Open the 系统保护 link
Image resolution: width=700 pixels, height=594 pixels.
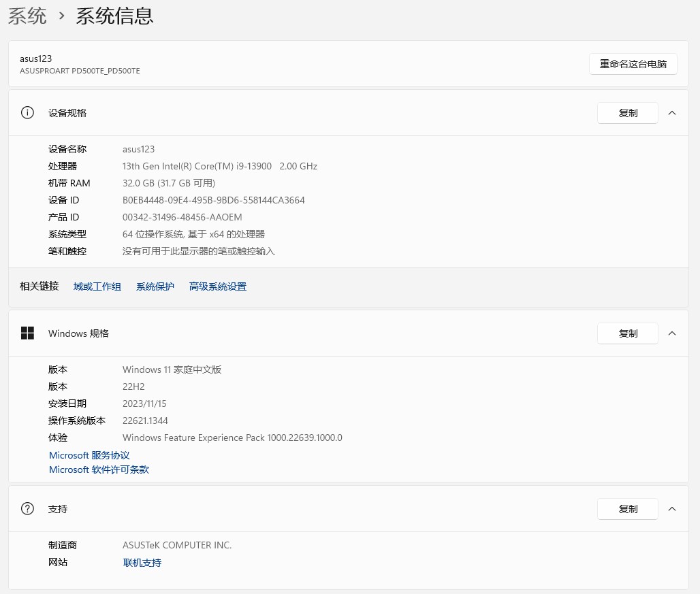tap(155, 286)
